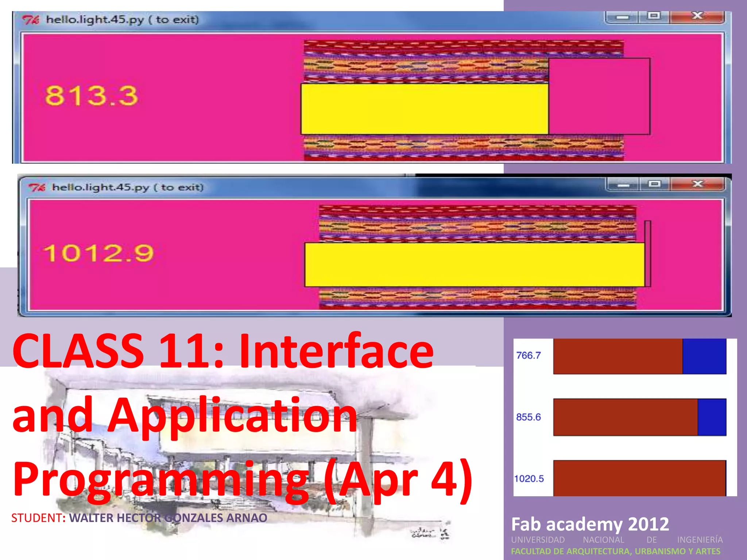Click the pink remainder box beside the 813.3 bar
The height and width of the screenshot is (560, 747).
coord(599,96)
